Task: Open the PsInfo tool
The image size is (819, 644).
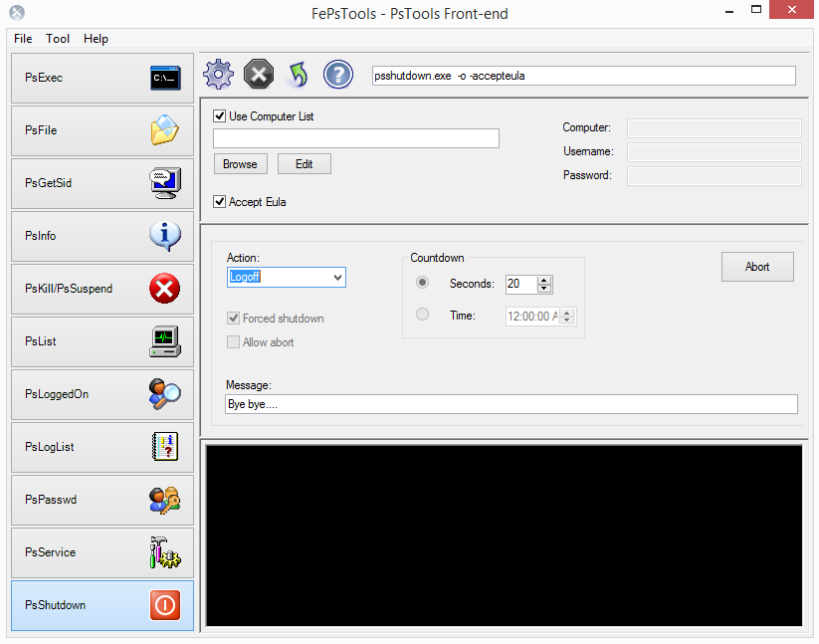Action: click(x=165, y=236)
